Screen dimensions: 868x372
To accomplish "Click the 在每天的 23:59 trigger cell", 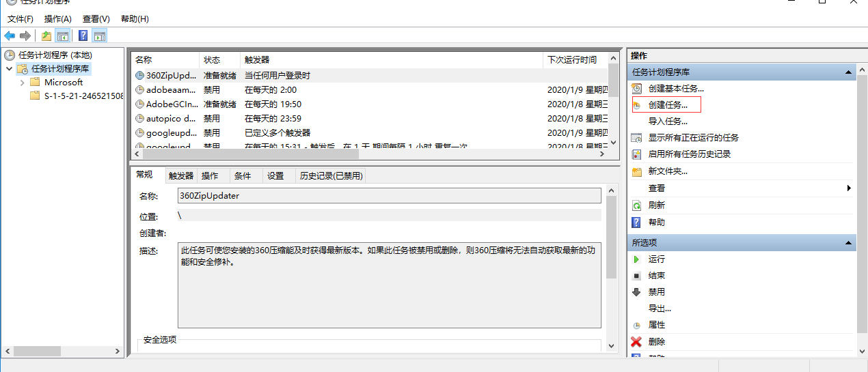I will tap(273, 119).
